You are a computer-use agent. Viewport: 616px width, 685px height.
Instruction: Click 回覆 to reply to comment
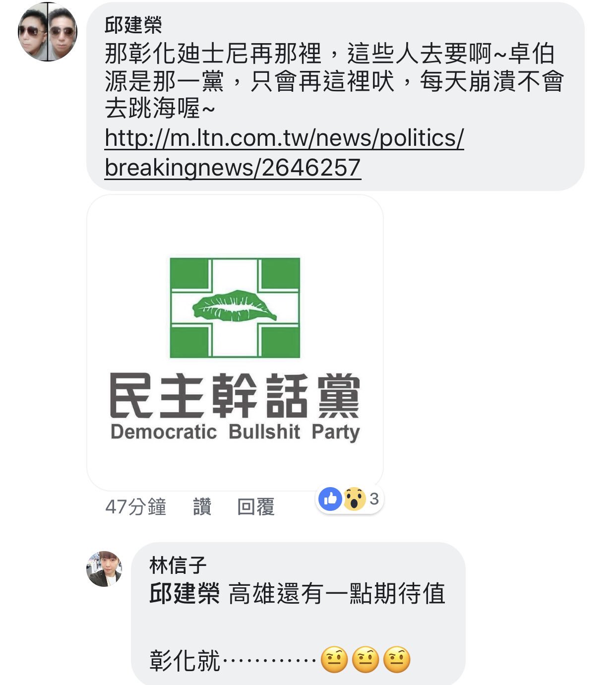pos(256,507)
